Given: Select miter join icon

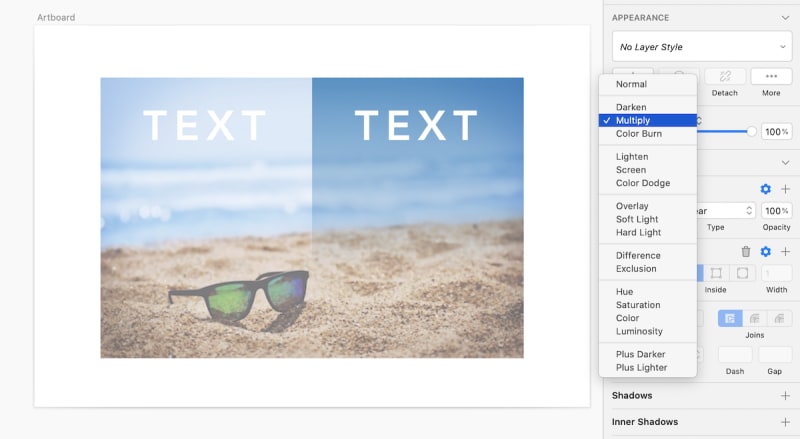Looking at the screenshot, I should click(730, 319).
